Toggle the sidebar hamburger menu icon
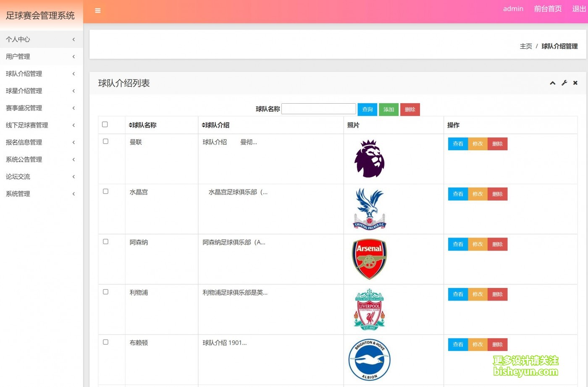Viewport: 588px width, 387px height. [98, 10]
